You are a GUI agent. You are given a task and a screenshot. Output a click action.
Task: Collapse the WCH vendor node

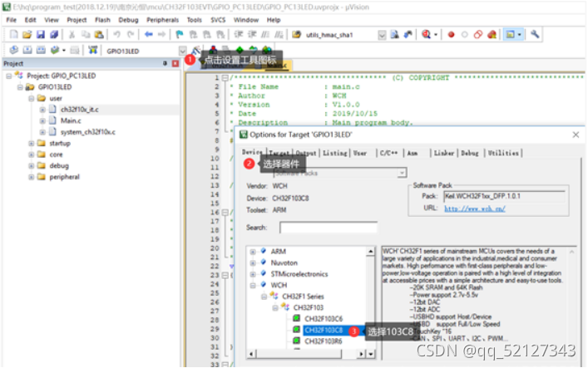pos(253,286)
